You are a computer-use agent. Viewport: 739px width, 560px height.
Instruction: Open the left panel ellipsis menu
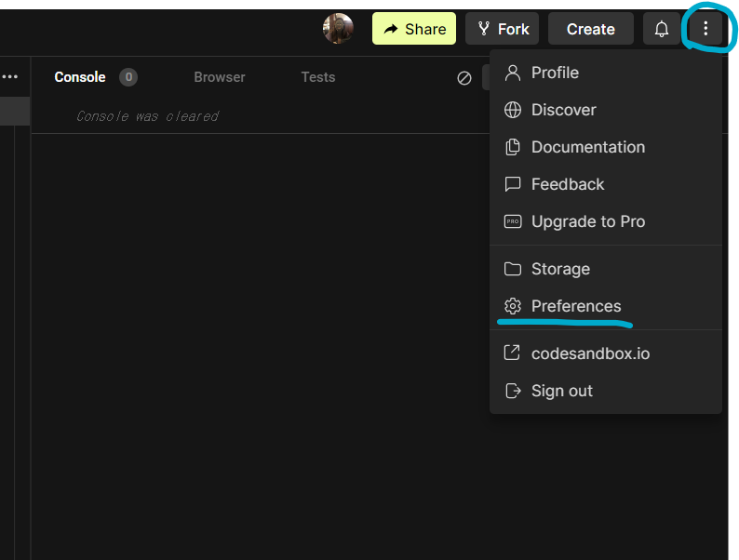10,77
